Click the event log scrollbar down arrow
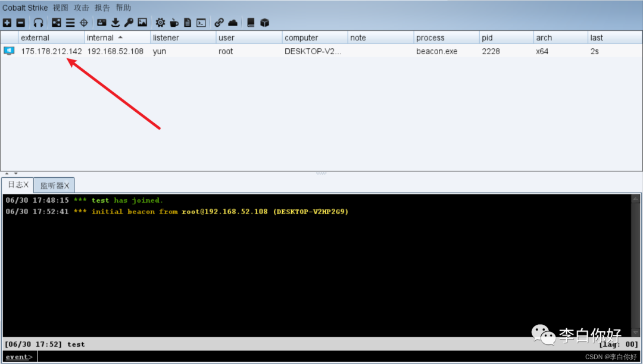 [635, 332]
